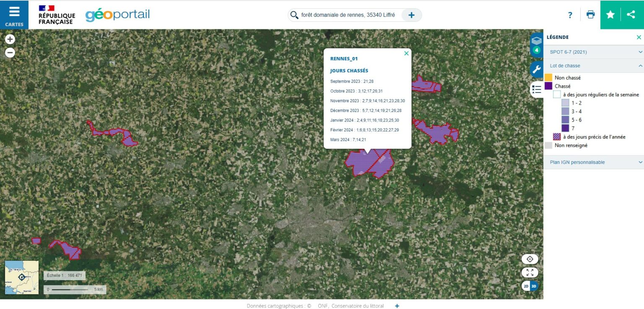Zoom in on the map
Image resolution: width=644 pixels, height=309 pixels.
click(10, 39)
